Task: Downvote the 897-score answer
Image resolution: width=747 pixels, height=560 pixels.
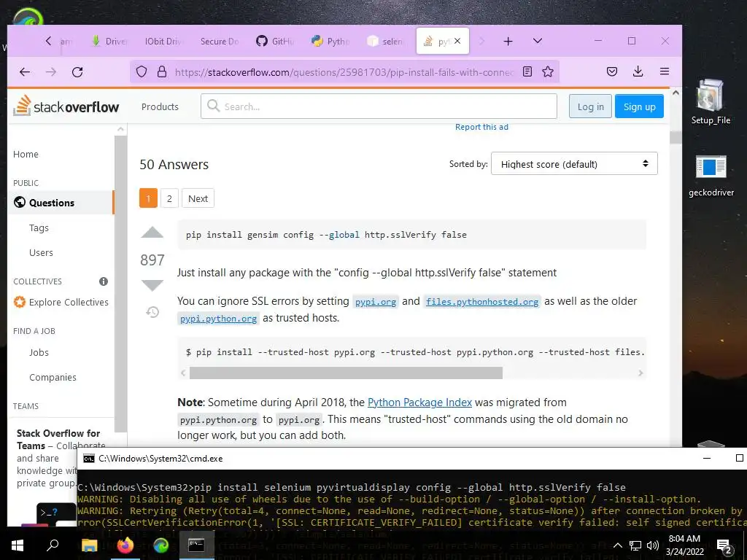Action: tap(152, 285)
